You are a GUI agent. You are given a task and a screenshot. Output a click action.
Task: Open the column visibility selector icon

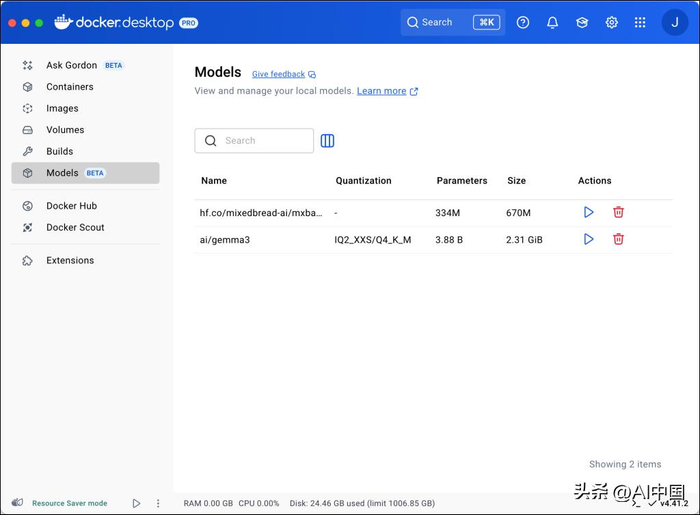click(327, 141)
